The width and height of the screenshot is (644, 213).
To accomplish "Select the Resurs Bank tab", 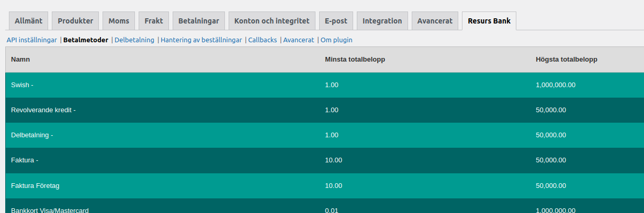I will (x=489, y=21).
